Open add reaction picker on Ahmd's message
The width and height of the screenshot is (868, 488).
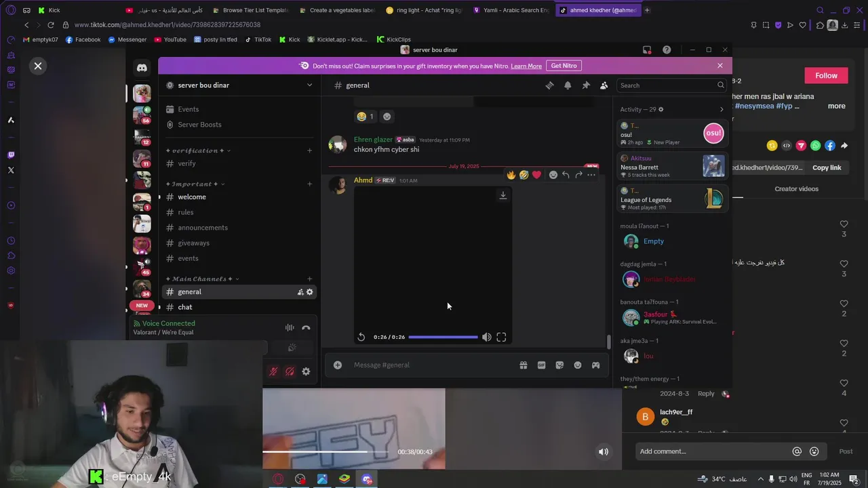[x=553, y=175]
